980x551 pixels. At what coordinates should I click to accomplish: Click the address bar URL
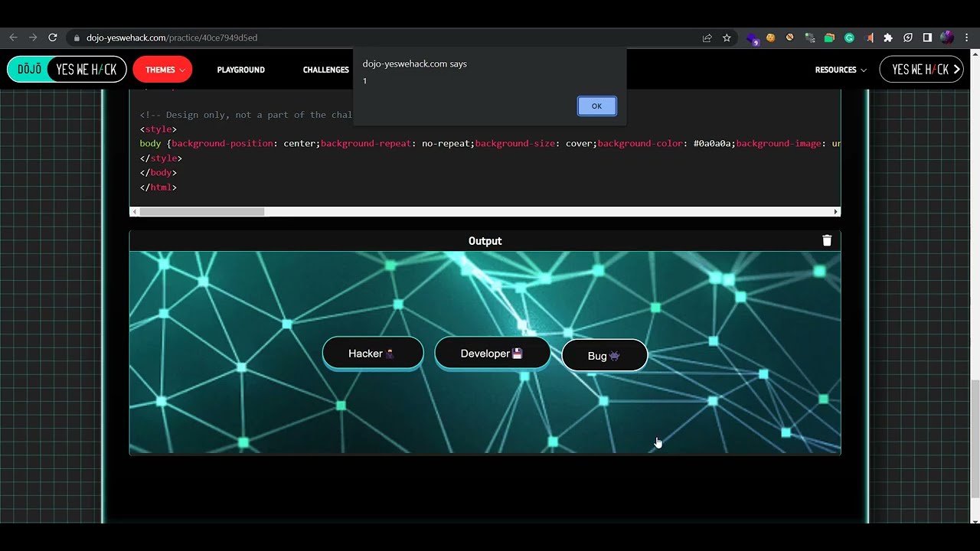coord(171,37)
